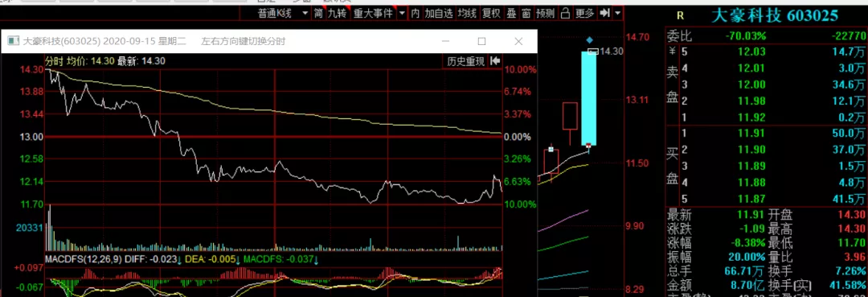Screen dimensions: 868x297
Task: Click the 分时 label in popup
Action: pos(55,60)
